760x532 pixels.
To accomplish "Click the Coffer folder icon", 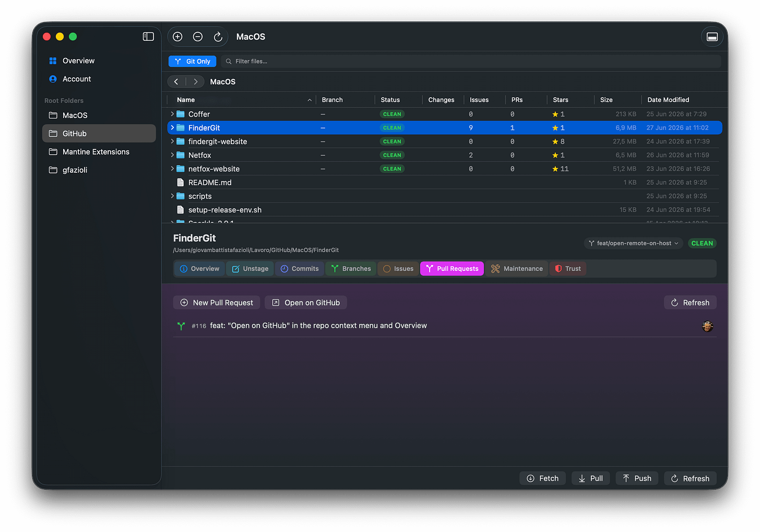I will pyautogui.click(x=181, y=114).
